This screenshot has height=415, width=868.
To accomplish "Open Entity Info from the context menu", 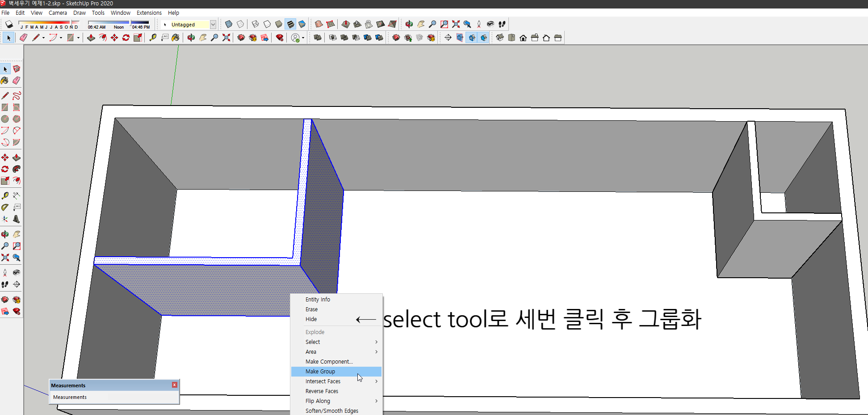I will coord(318,299).
